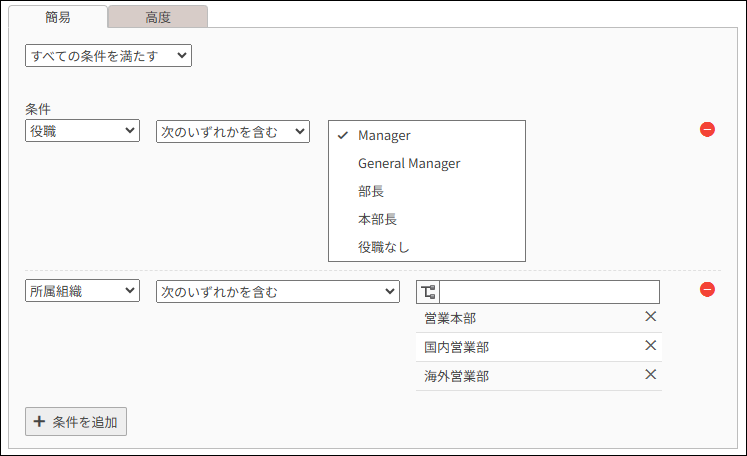The image size is (747, 456).
Task: Delete 海外営業部 from selected organizations
Action: click(x=650, y=375)
